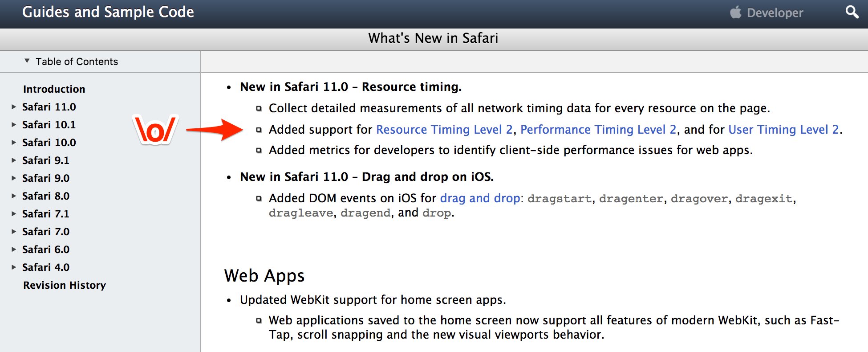
Task: Click the Table of Contents label
Action: 77,61
